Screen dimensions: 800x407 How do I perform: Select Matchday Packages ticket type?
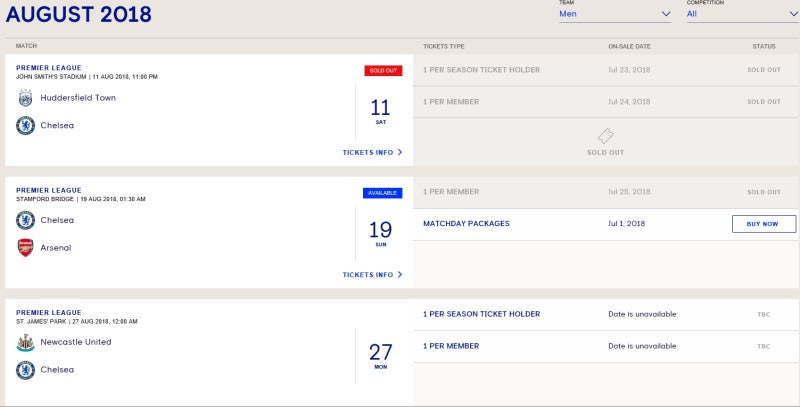466,223
